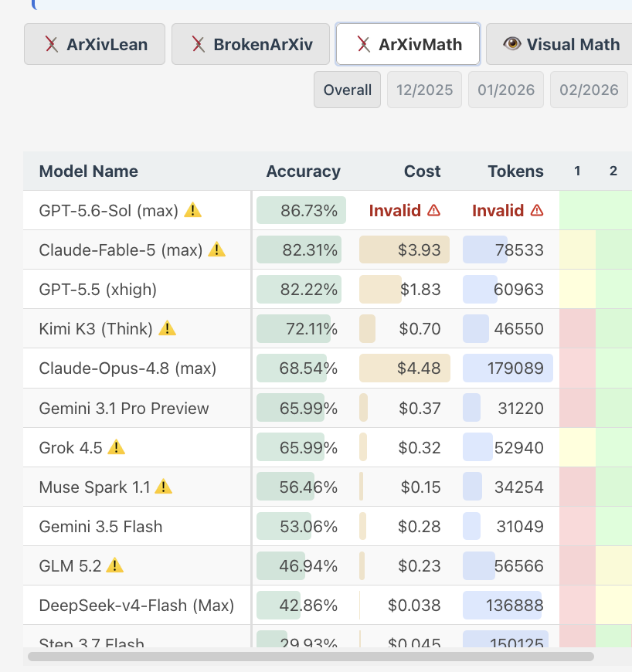This screenshot has height=672, width=632.
Task: Click warning icon beside Claude-Fable-5 (max)
Action: click(216, 249)
